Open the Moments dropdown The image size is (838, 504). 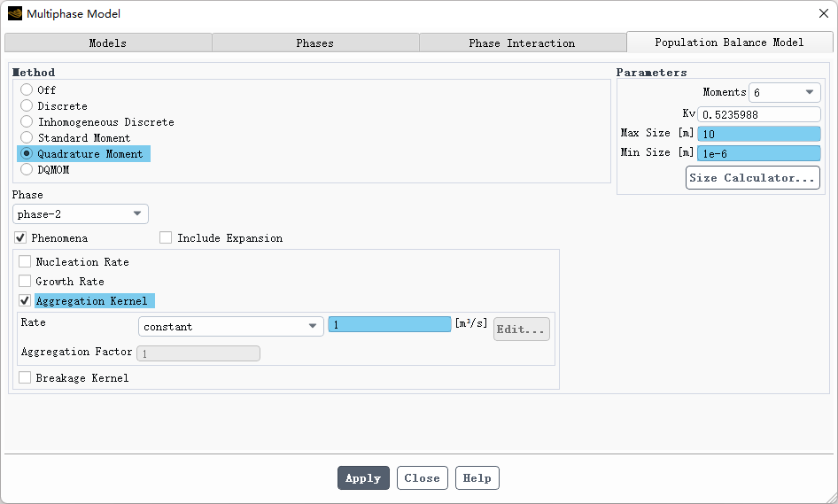pos(785,93)
